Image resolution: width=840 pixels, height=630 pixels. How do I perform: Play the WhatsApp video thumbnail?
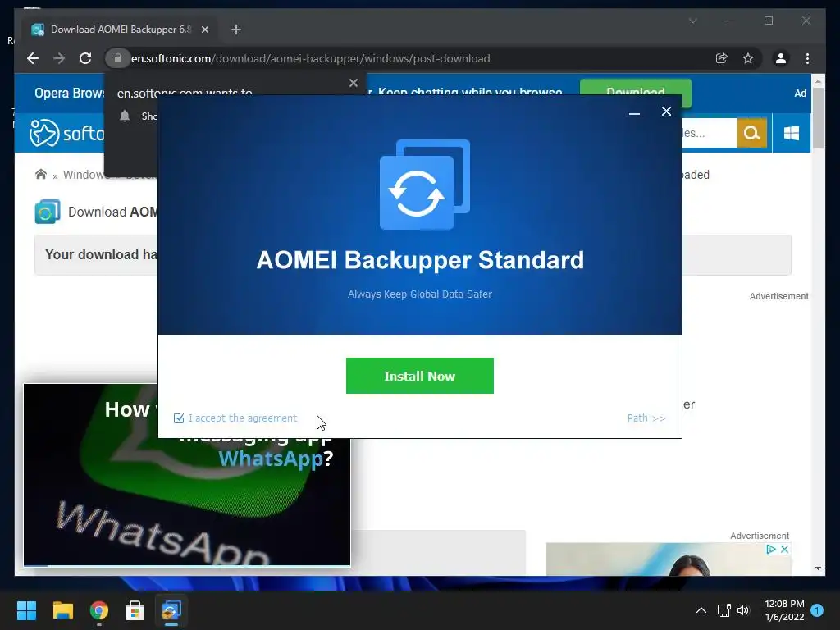187,475
